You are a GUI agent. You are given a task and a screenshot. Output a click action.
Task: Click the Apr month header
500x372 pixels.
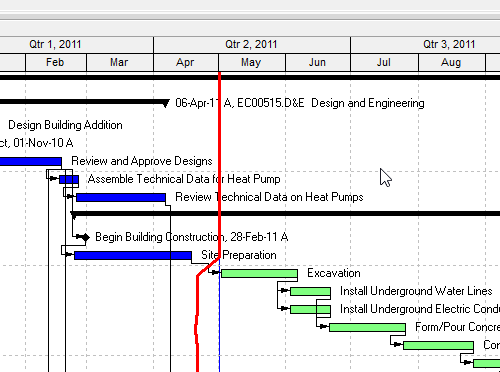[186, 62]
